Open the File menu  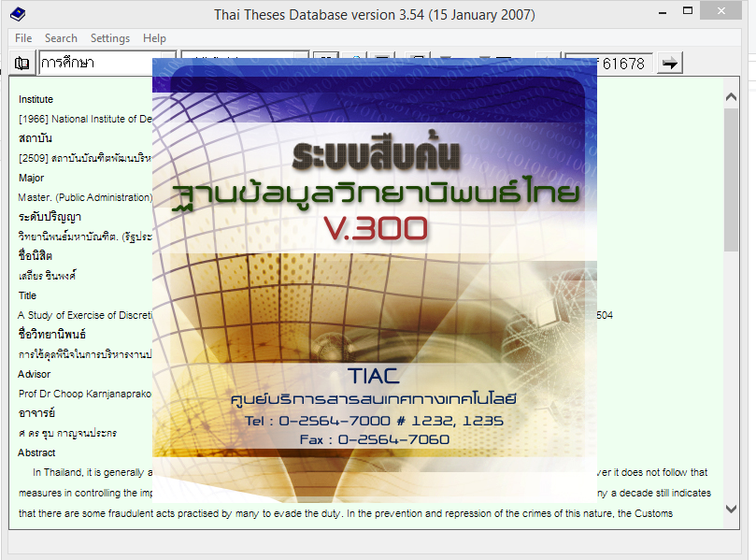pyautogui.click(x=23, y=38)
